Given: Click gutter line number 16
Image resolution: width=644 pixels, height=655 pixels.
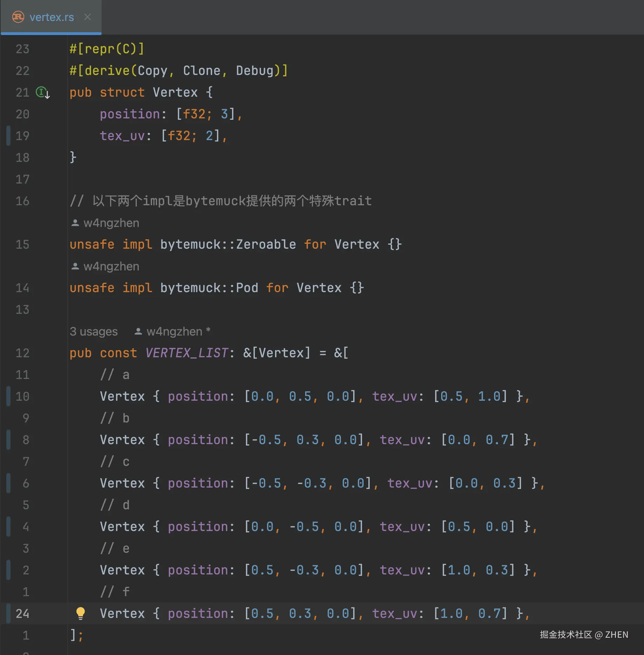Looking at the screenshot, I should (x=22, y=201).
